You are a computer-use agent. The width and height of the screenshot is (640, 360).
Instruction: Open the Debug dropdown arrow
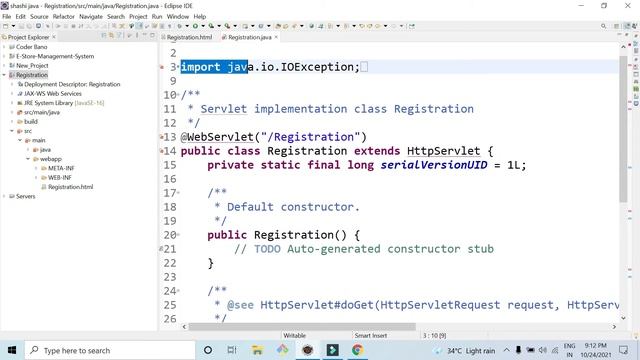point(187,26)
